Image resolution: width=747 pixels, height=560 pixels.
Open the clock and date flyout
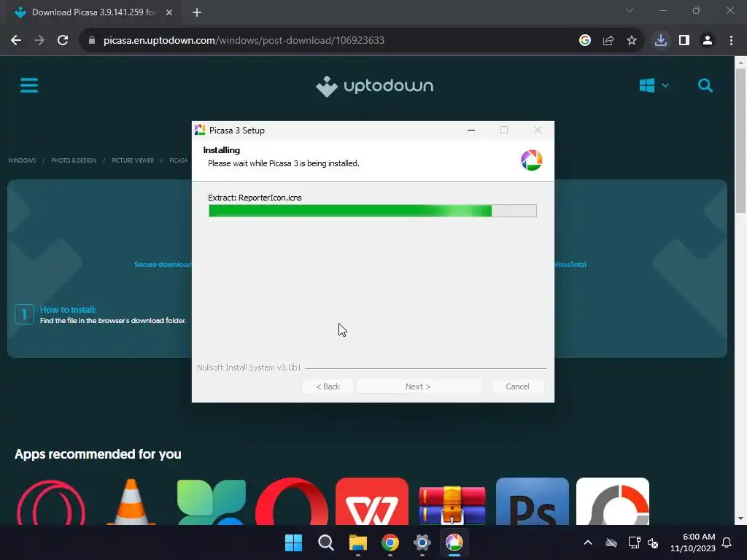[693, 542]
